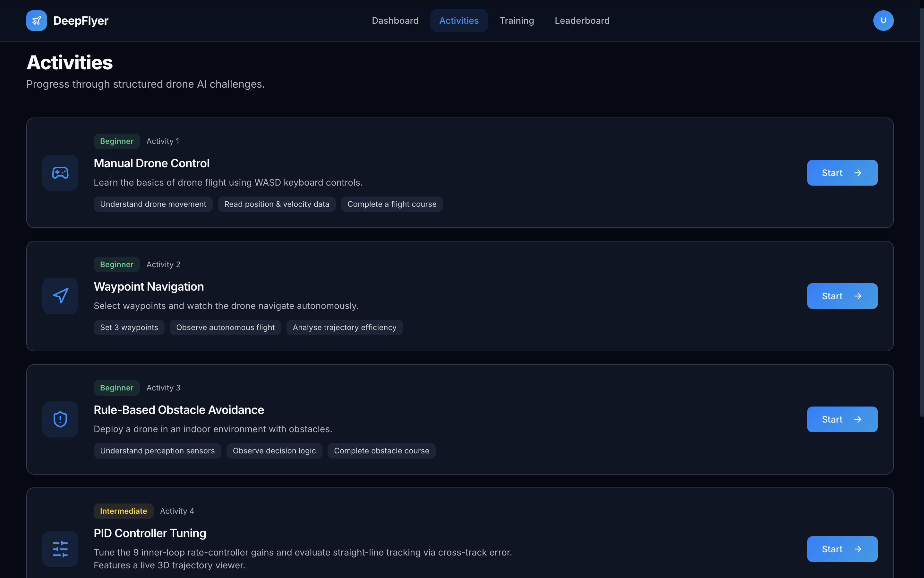This screenshot has width=924, height=578.
Task: Click the Beginner badge on Activity 1
Action: pos(116,141)
